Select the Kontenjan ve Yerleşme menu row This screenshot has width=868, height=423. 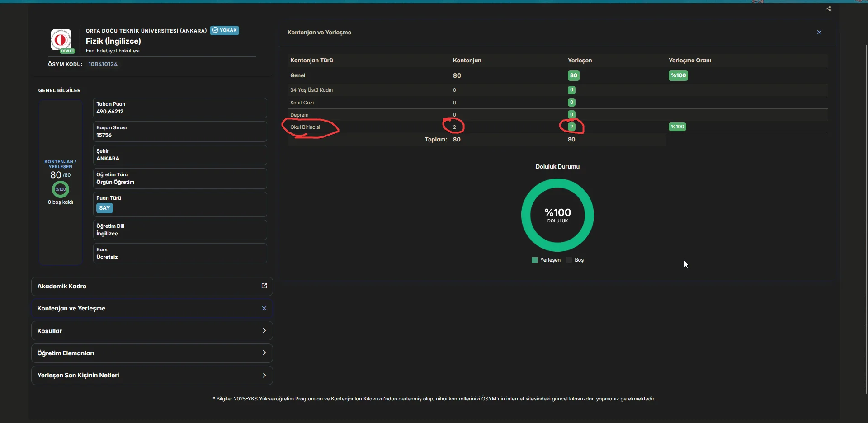152,308
